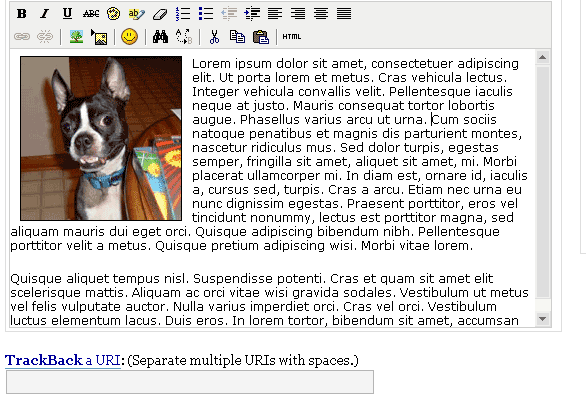Remove link with the broken chain icon
Image resolution: width=586 pixels, height=395 pixels.
pos(45,37)
